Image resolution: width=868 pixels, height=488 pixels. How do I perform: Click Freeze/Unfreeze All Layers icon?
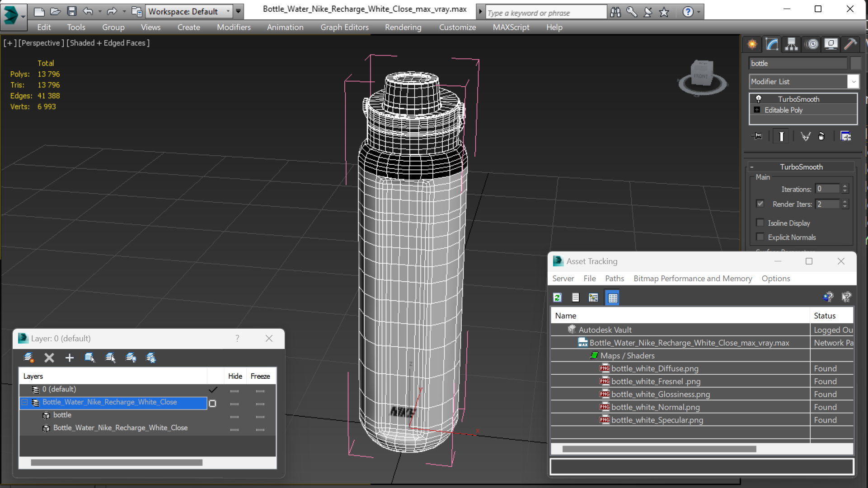pyautogui.click(x=151, y=358)
